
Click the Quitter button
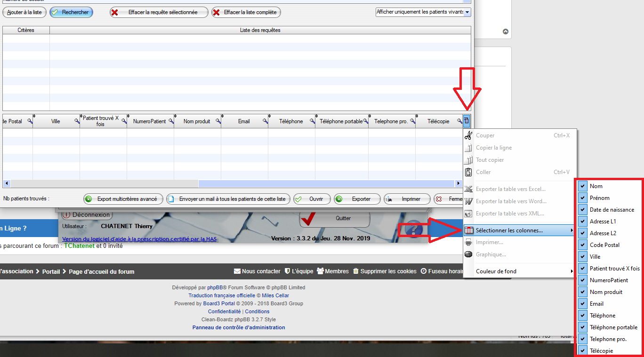tap(335, 219)
